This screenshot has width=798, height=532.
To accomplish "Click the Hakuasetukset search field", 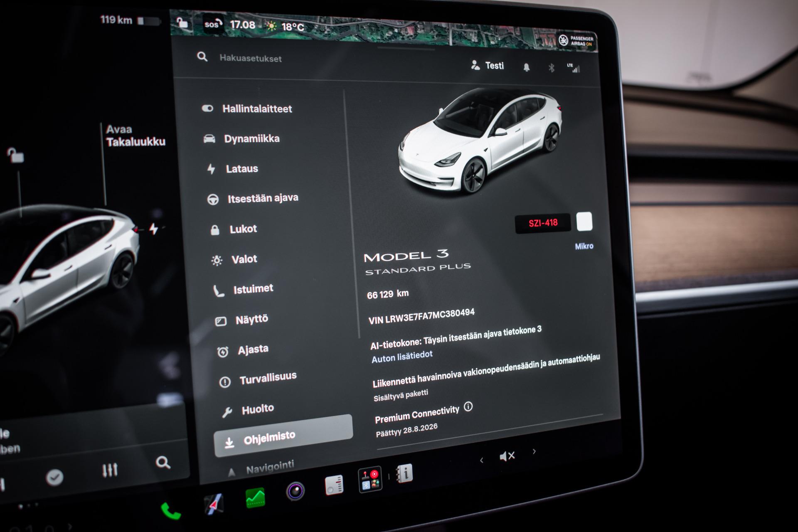I will (250, 58).
